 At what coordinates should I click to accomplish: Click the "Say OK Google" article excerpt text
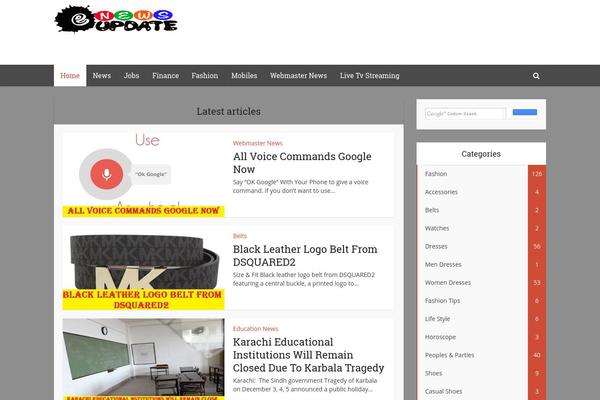[300, 186]
